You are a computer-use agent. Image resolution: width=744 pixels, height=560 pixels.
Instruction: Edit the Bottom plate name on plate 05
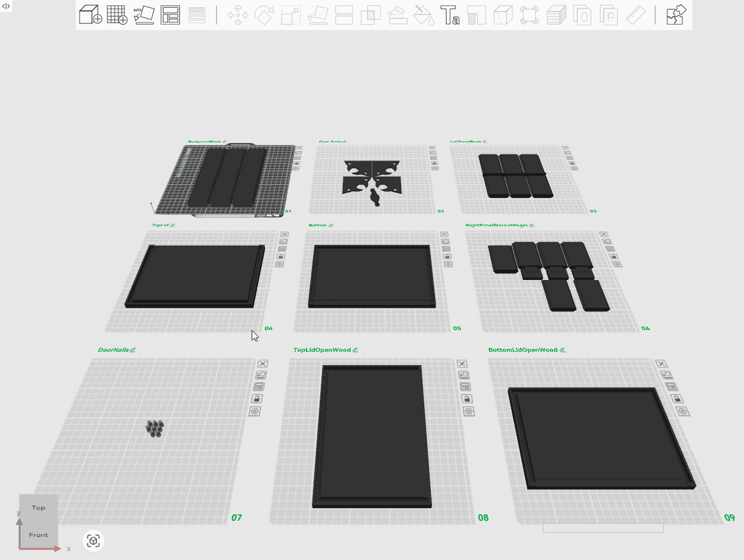330,225
